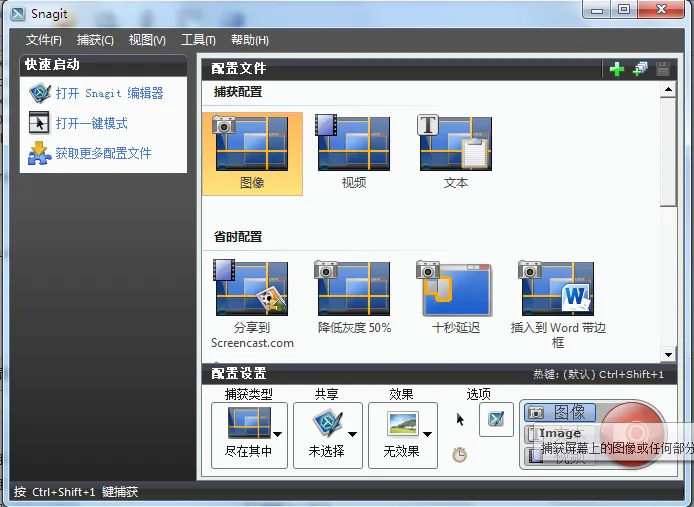Open the 工具(T) menu

[x=198, y=40]
